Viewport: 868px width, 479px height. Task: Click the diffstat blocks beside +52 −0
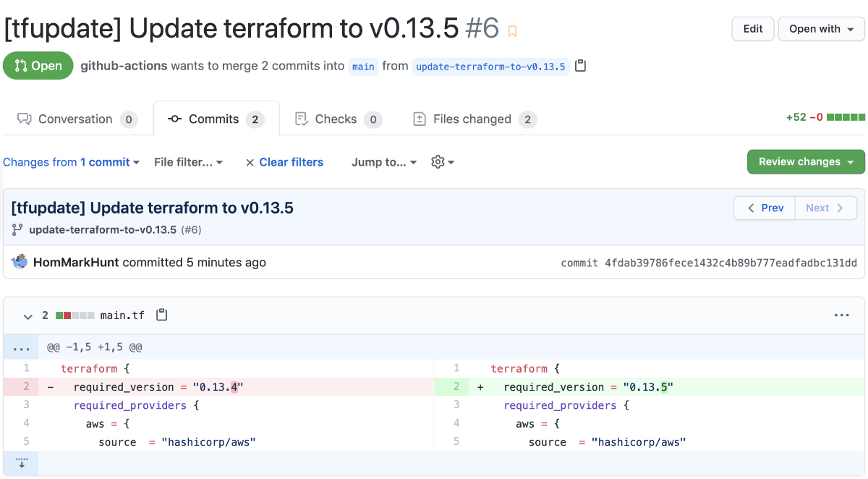846,117
